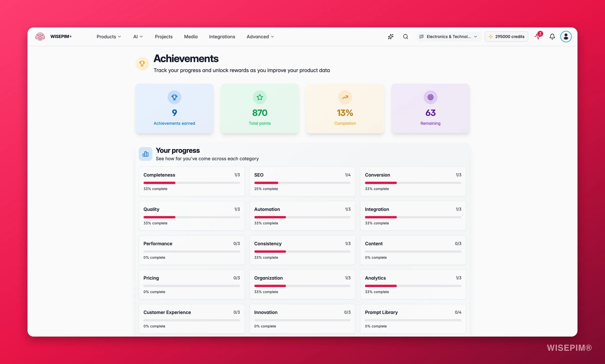This screenshot has width=605, height=364.
Task: Open the activity pulse icon with badge 3
Action: pos(538,36)
